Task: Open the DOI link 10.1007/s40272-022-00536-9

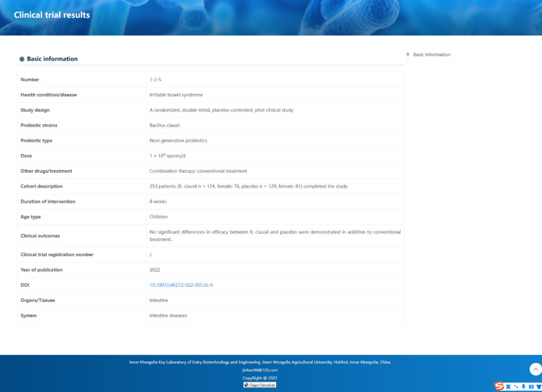Action: point(181,285)
